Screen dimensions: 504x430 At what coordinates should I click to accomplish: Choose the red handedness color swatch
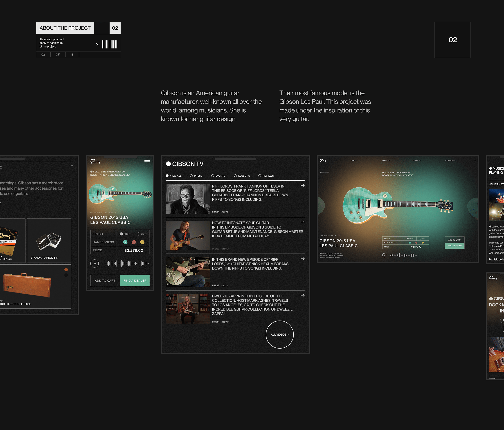tap(134, 242)
